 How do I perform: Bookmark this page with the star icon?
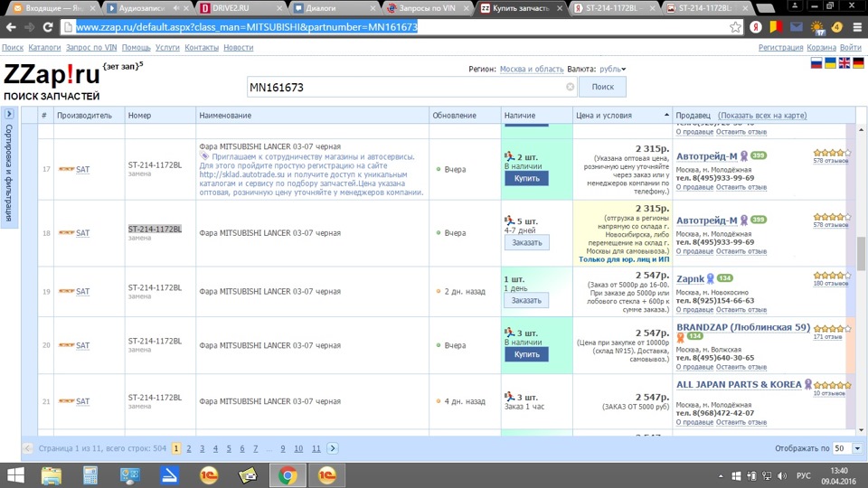point(735,27)
